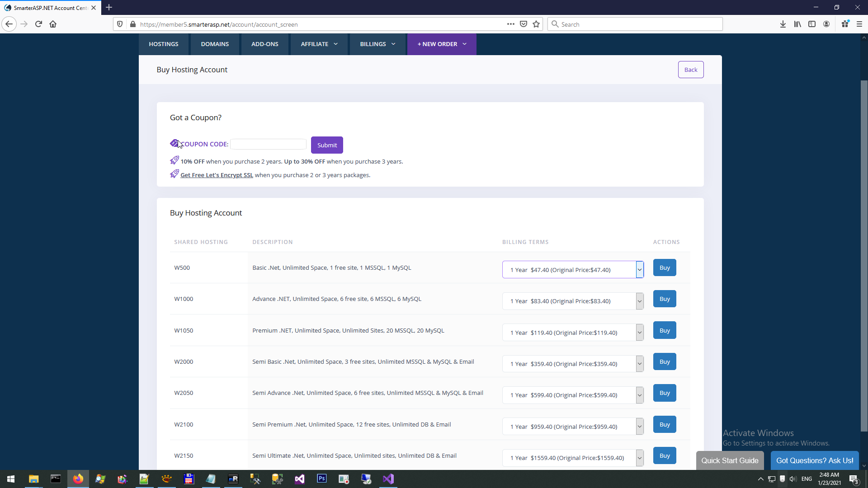
Task: Bookmark this page with star icon
Action: tap(536, 24)
